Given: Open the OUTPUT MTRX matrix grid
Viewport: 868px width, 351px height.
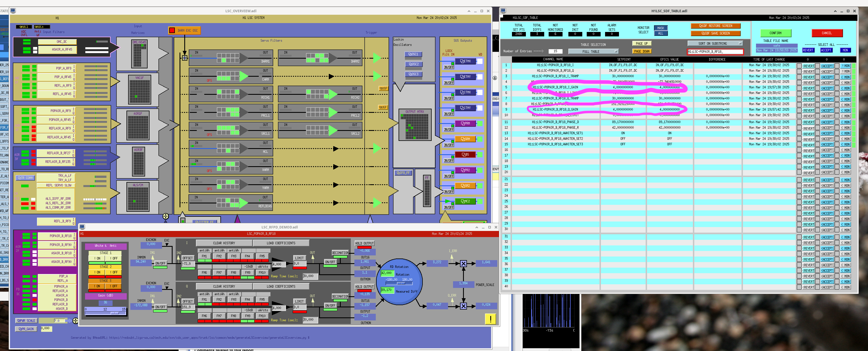Looking at the screenshot, I should (415, 125).
